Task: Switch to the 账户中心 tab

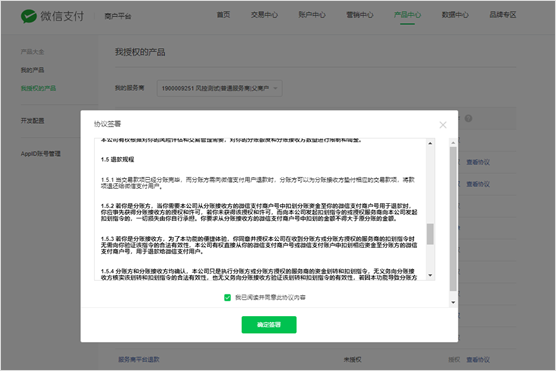Action: (x=312, y=15)
